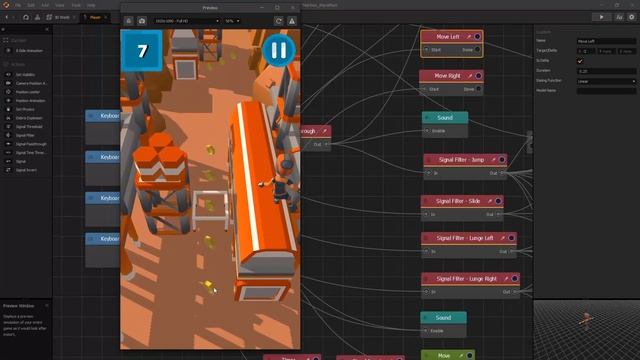Click the wrench icon on Signal Filter - Jump
Screen dimensions: 640x360
click(x=493, y=160)
